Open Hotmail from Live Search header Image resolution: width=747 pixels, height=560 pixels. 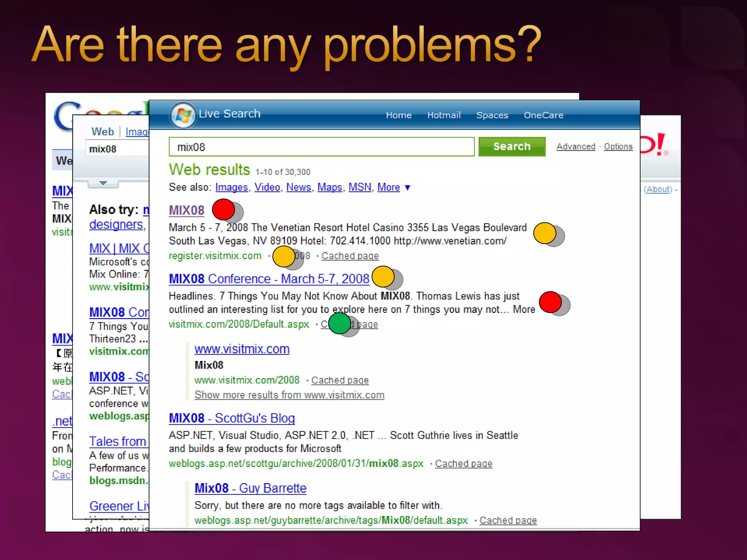pyautogui.click(x=444, y=115)
